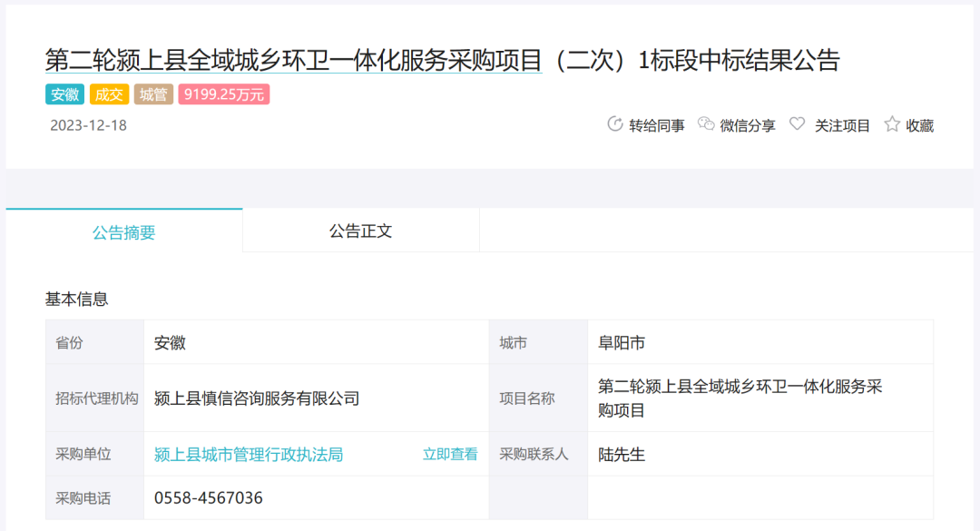The image size is (980, 531).
Task: Click the heart follow-project icon
Action: pyautogui.click(x=797, y=123)
